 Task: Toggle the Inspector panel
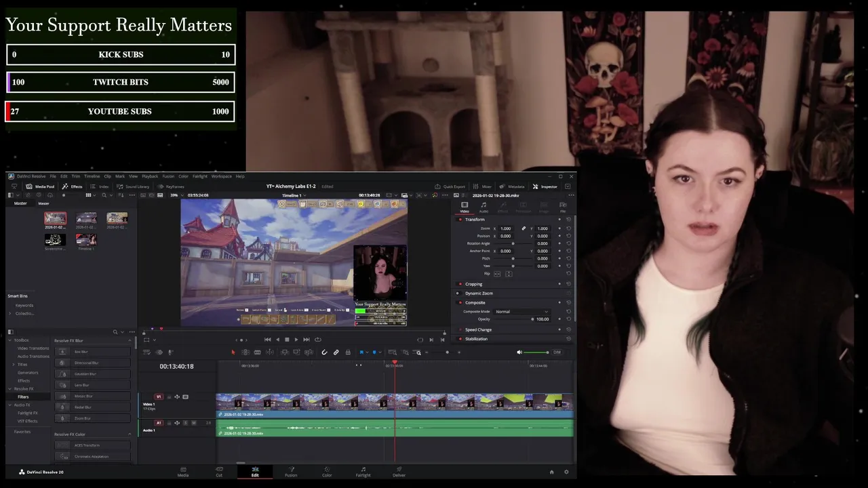point(545,186)
